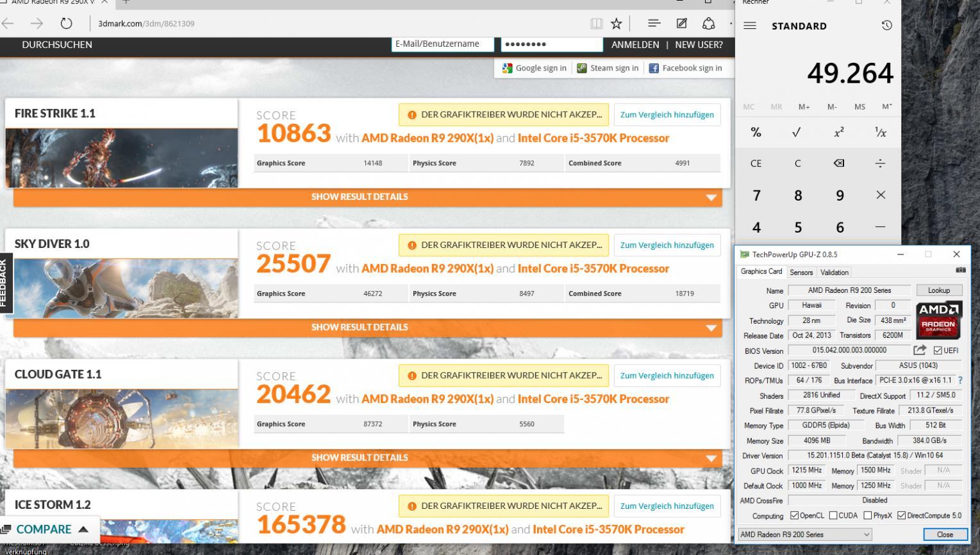The image size is (980, 555).
Task: Expand Fire Strike result details
Action: [367, 197]
